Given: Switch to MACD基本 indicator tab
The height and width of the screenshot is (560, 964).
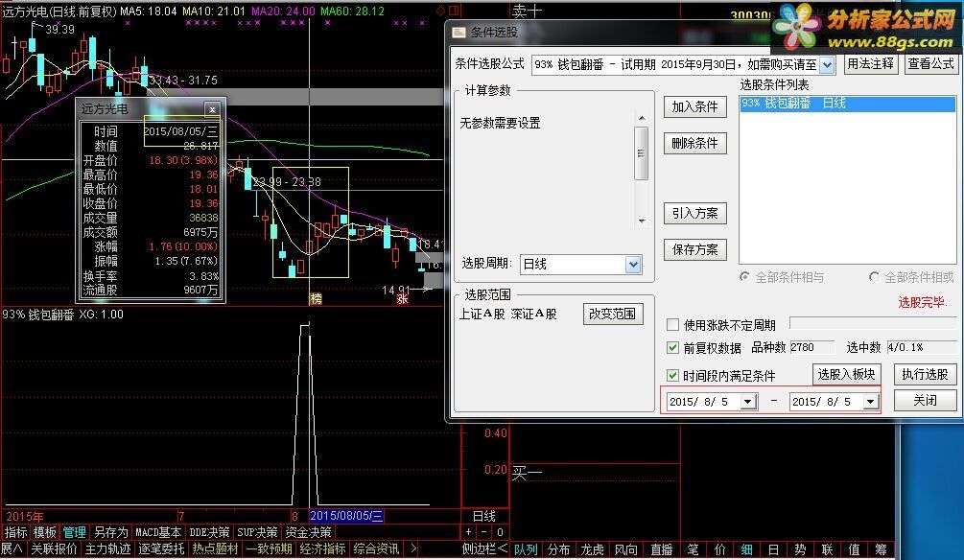Looking at the screenshot, I should pos(158,532).
